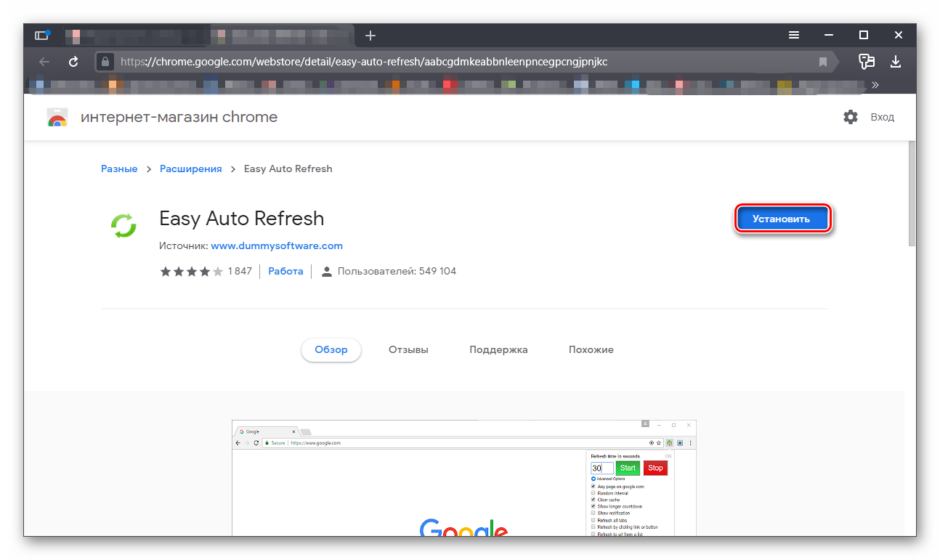Open the browser hamburger menu
The height and width of the screenshot is (560, 940).
(794, 35)
